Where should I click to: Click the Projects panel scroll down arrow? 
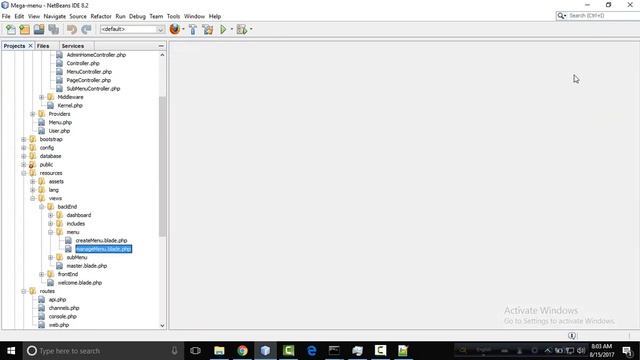[162, 325]
